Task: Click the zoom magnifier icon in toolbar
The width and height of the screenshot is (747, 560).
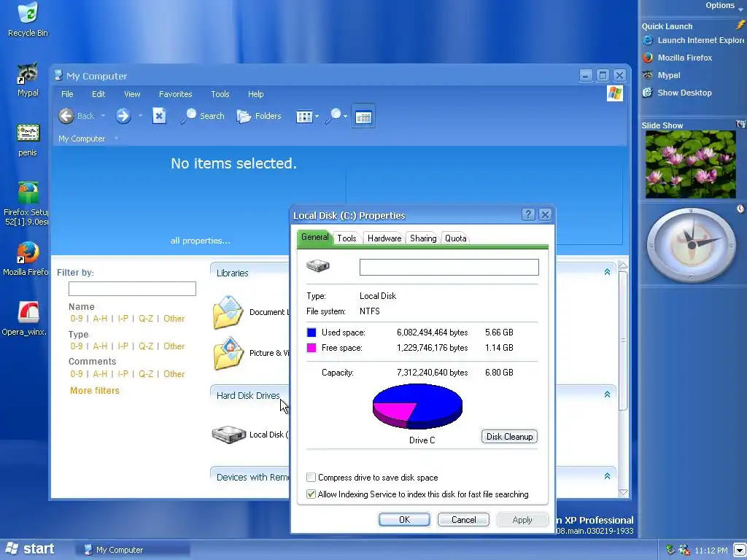Action: 334,116
